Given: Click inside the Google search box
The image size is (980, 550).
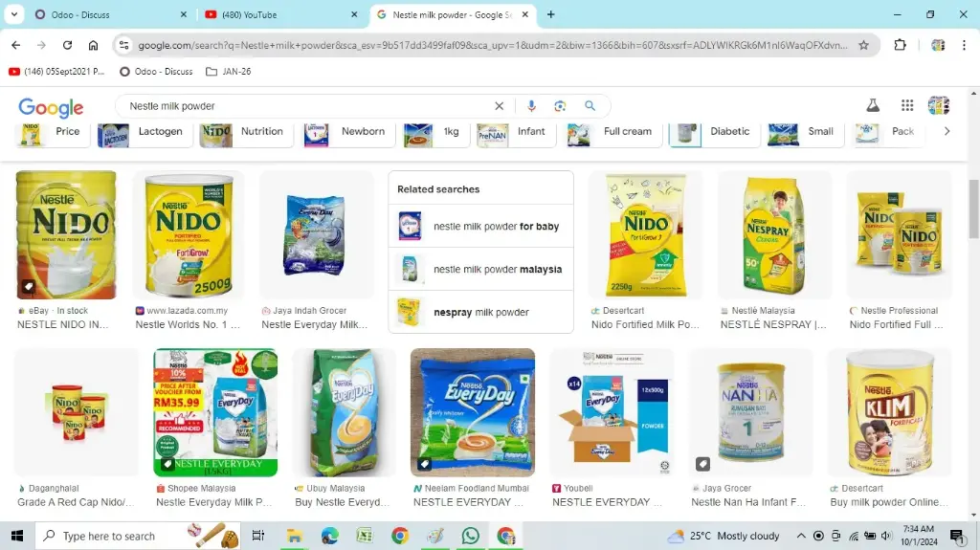Looking at the screenshot, I should tap(306, 106).
